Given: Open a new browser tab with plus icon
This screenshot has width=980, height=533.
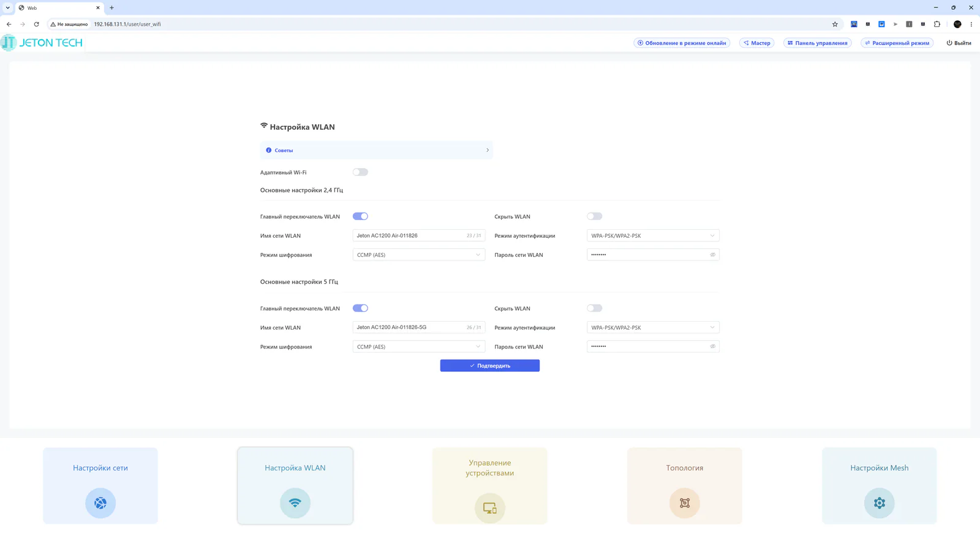Looking at the screenshot, I should [x=111, y=8].
